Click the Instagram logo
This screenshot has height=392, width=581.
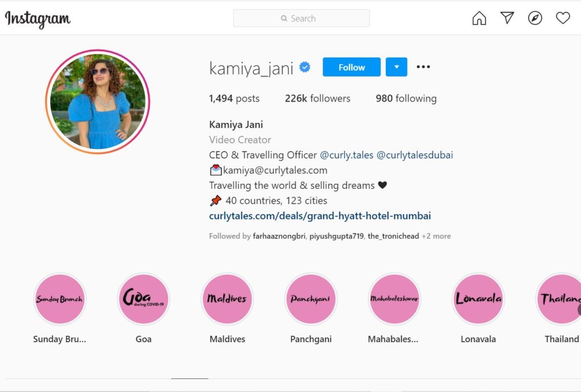click(38, 19)
